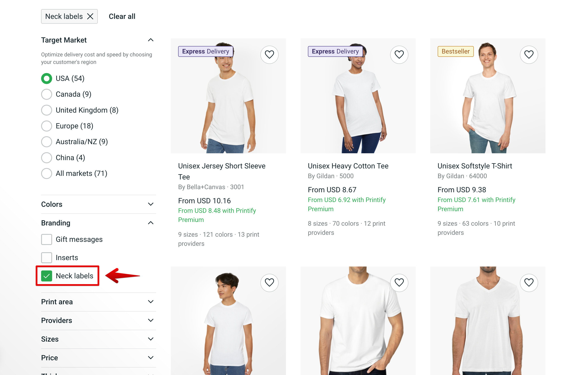588x375 pixels.
Task: Select the All markets option
Action: point(46,173)
